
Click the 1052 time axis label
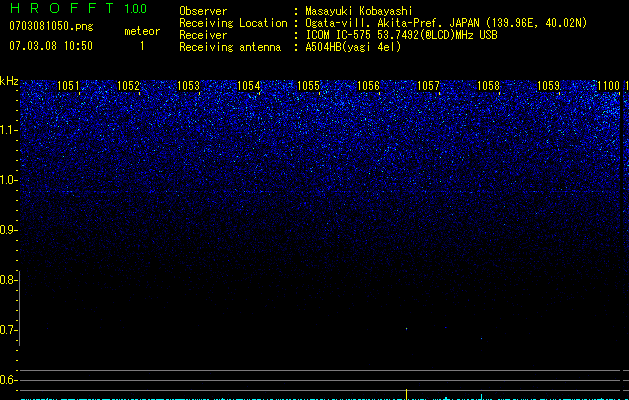[128, 86]
